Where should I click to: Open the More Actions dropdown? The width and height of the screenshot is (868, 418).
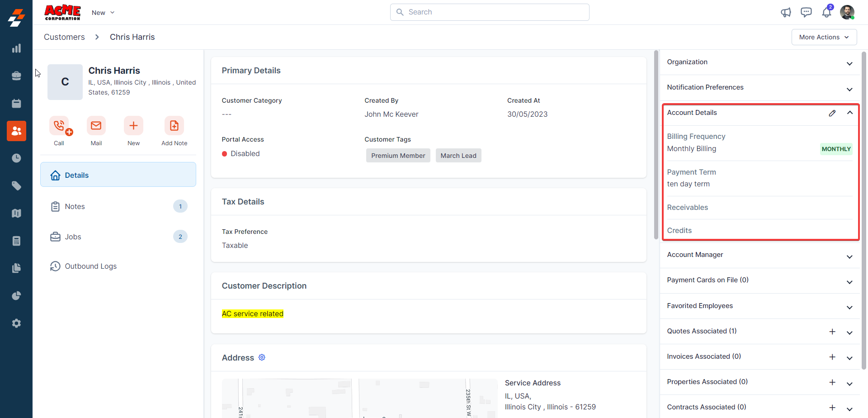click(x=824, y=37)
